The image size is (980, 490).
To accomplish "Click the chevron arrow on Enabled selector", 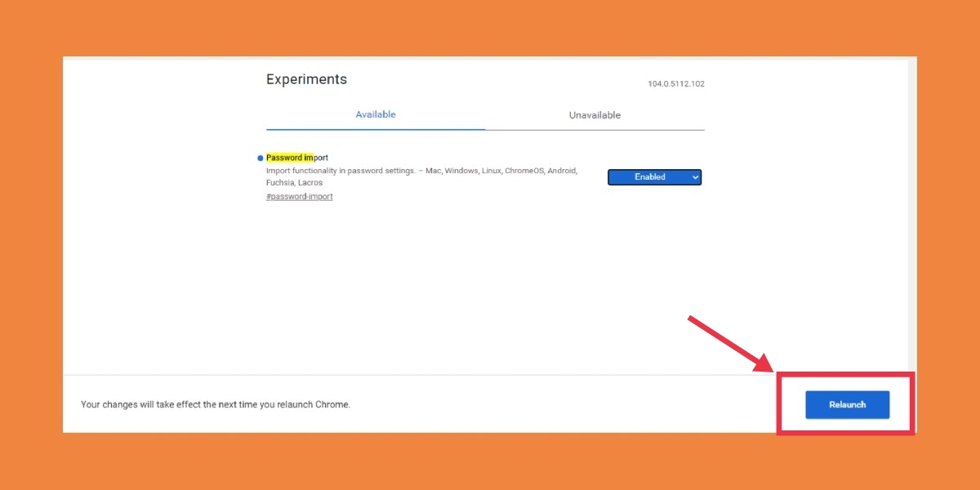I will [695, 177].
